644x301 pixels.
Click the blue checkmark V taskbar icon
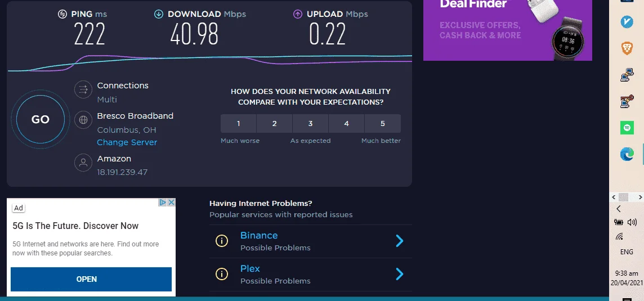[x=627, y=22]
